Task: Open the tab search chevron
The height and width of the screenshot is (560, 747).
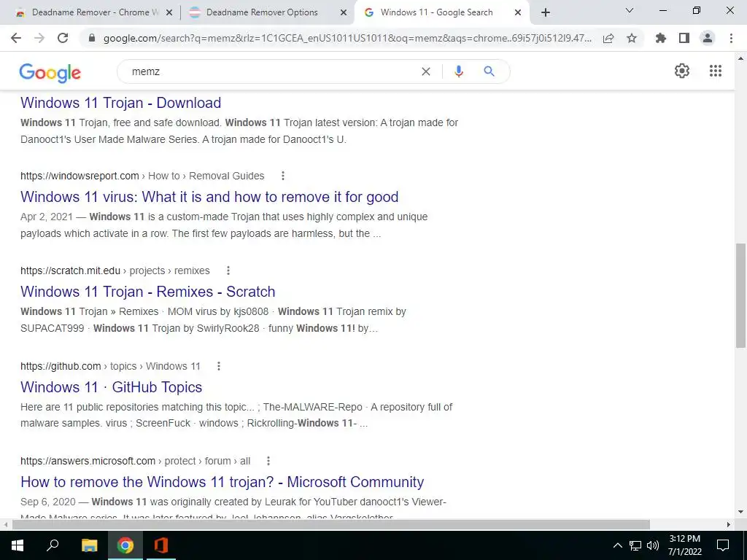Action: 630,10
